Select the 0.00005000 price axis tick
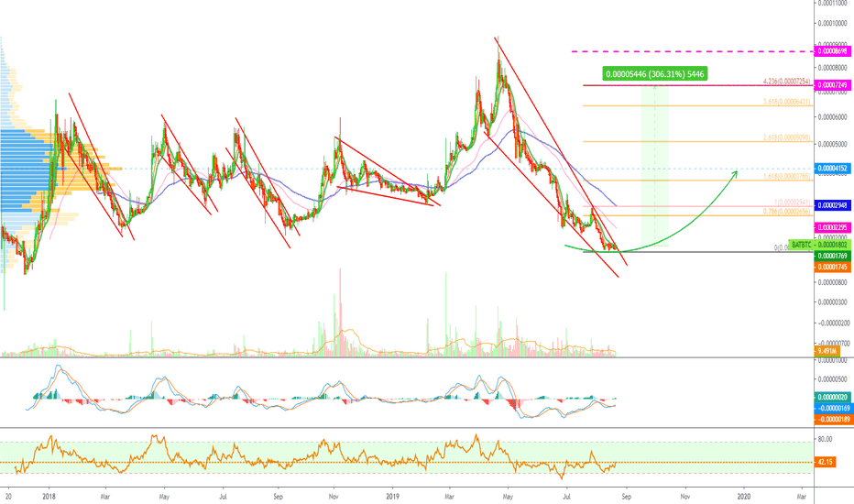Screen dimensions: 854x504 point(833,145)
